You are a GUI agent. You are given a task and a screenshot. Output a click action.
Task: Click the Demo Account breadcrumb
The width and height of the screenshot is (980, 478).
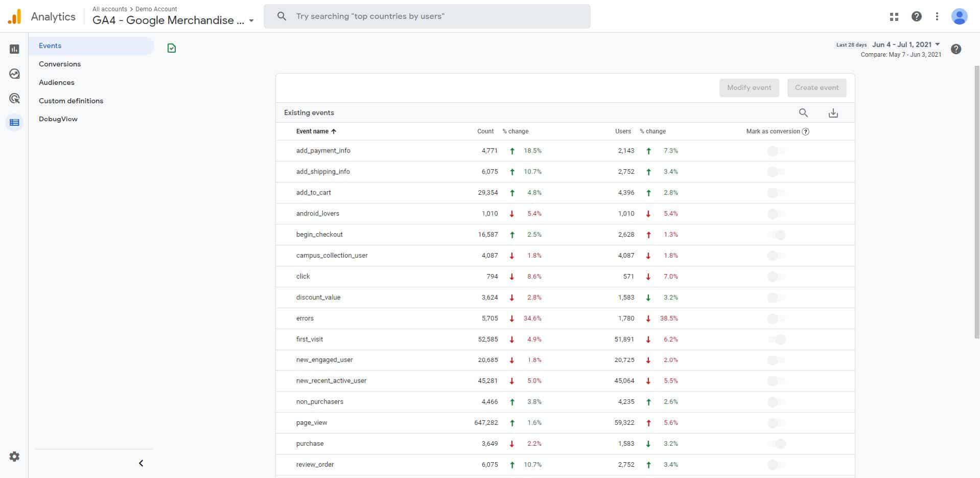pos(156,9)
